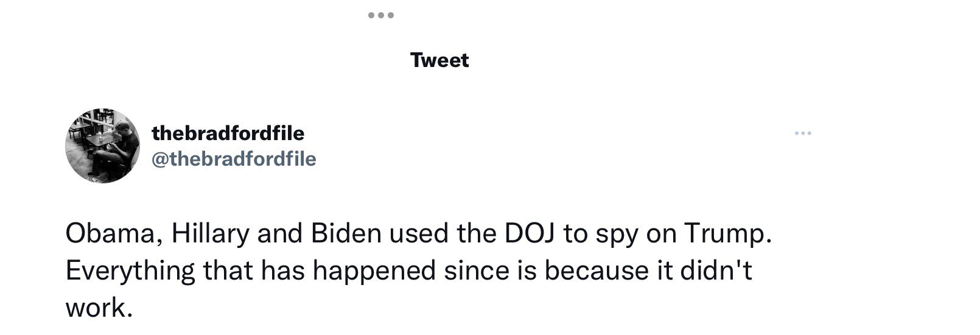The width and height of the screenshot is (980, 335).
Task: Open thebradfordfile's profile picture
Action: click(x=103, y=146)
